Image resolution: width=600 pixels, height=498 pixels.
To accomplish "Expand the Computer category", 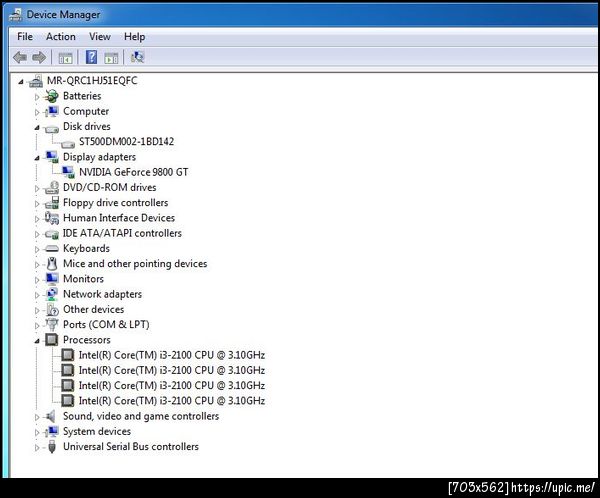I will [37, 112].
